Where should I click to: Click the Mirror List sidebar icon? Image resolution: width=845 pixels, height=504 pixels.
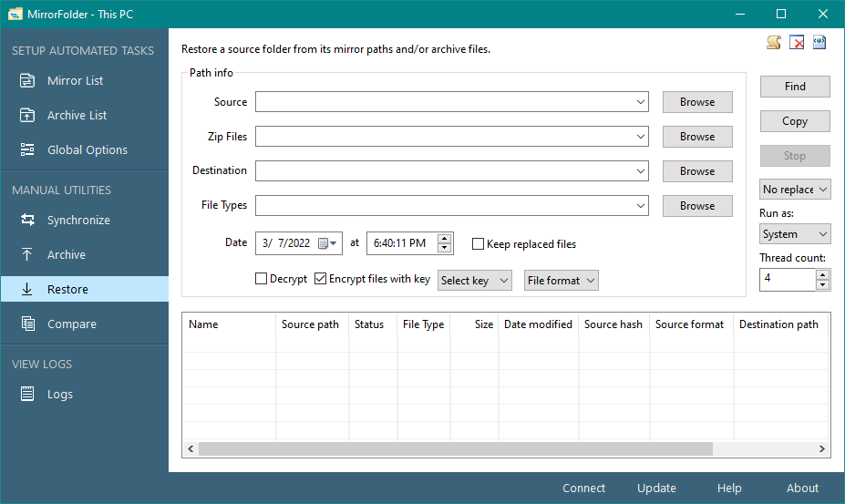[x=27, y=81]
